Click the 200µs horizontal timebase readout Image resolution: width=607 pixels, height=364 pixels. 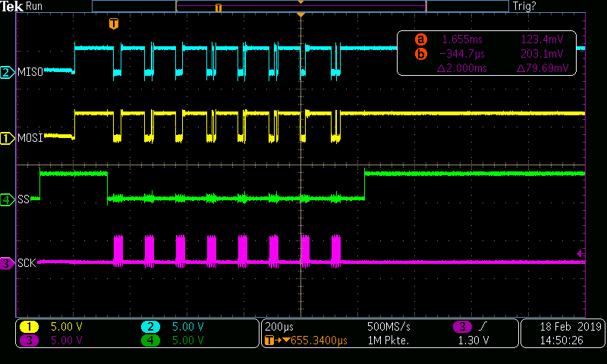click(281, 326)
